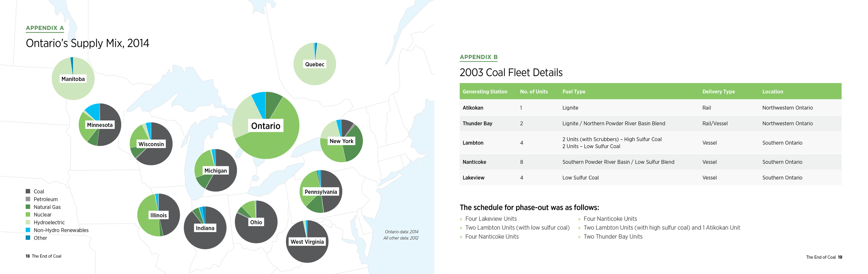Click the Atikokan station name
868x274 pixels.
tap(473, 108)
